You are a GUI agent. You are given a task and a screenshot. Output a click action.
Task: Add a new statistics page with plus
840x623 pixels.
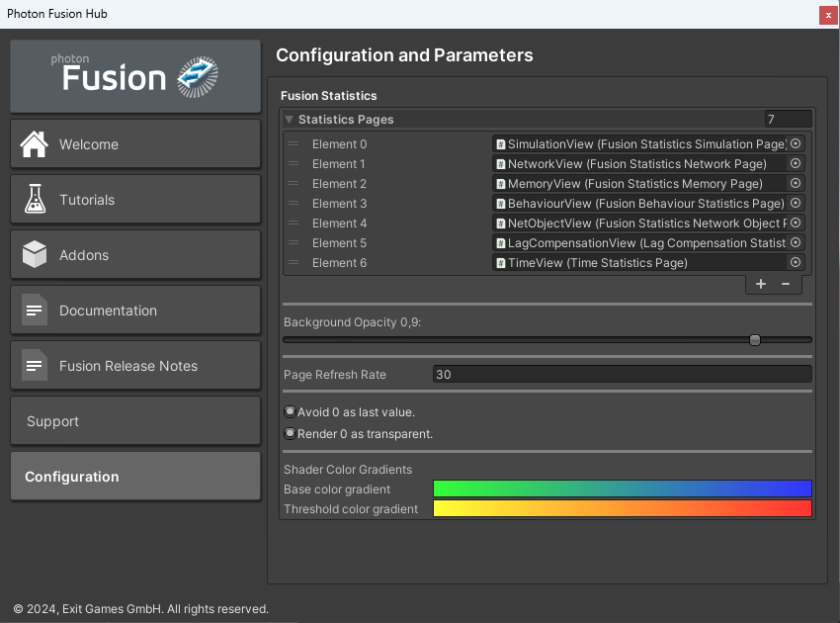[761, 284]
